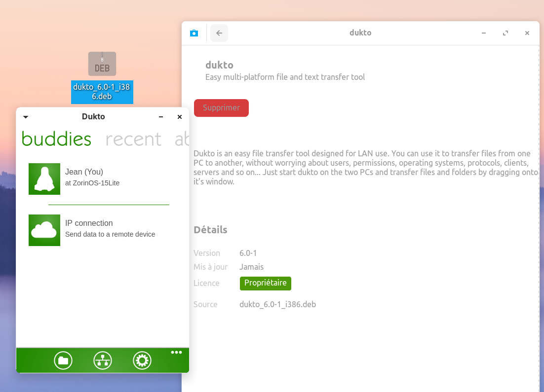
Task: Select the DEB package icon on the desktop
Action: 102,64
